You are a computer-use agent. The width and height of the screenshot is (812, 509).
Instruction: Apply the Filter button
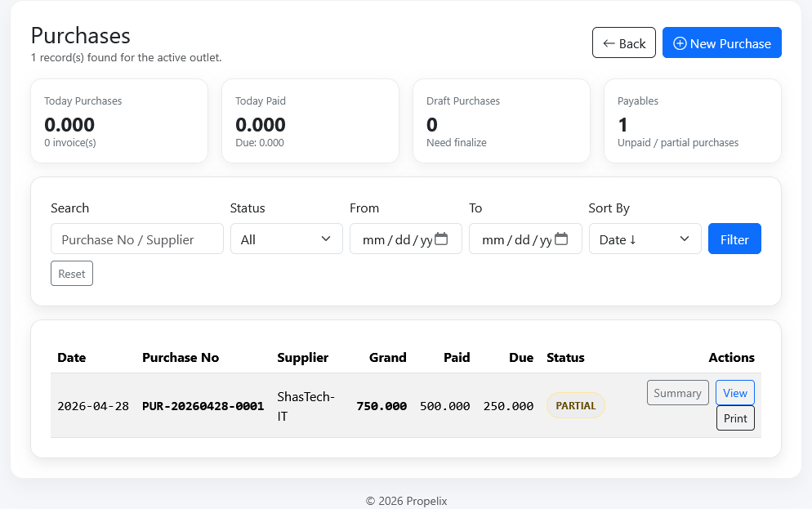pos(734,239)
